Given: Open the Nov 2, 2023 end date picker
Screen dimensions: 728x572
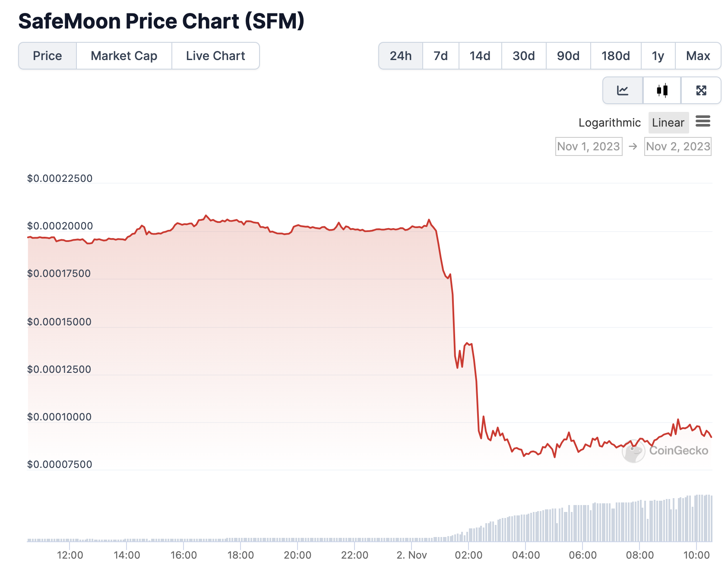Looking at the screenshot, I should pos(677,146).
